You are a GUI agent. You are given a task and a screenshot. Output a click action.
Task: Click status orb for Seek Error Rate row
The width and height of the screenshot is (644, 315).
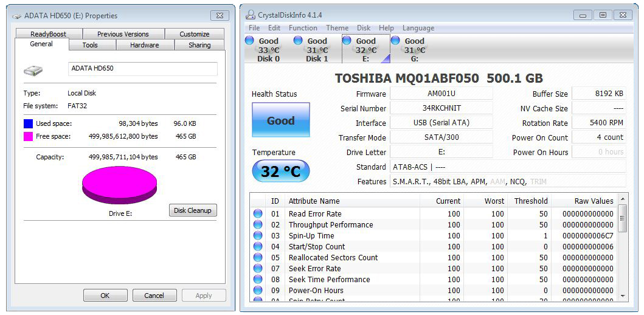coord(258,269)
